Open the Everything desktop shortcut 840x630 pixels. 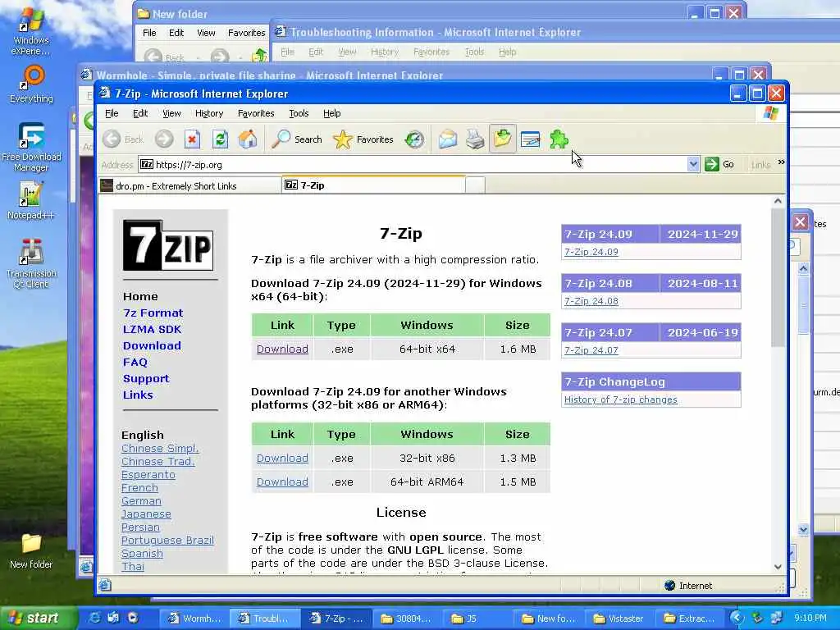(32, 84)
